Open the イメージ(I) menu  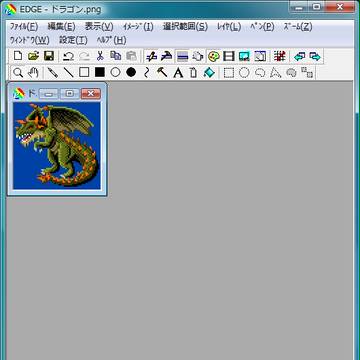tap(138, 27)
